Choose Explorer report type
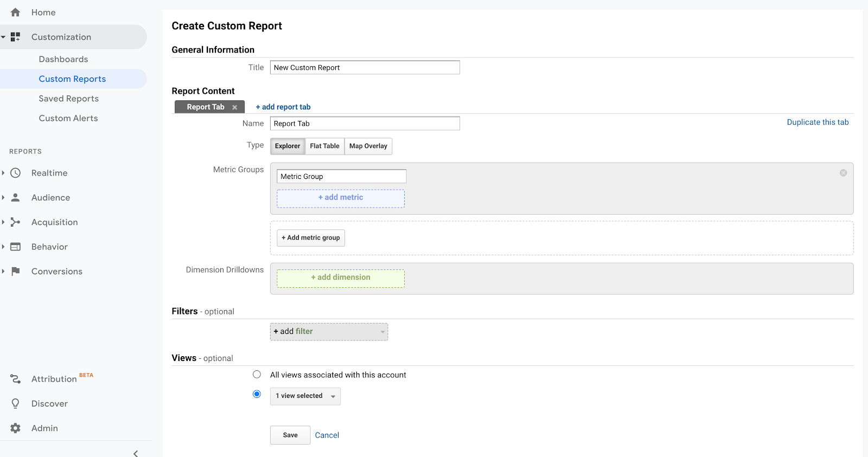868x457 pixels. (x=288, y=146)
